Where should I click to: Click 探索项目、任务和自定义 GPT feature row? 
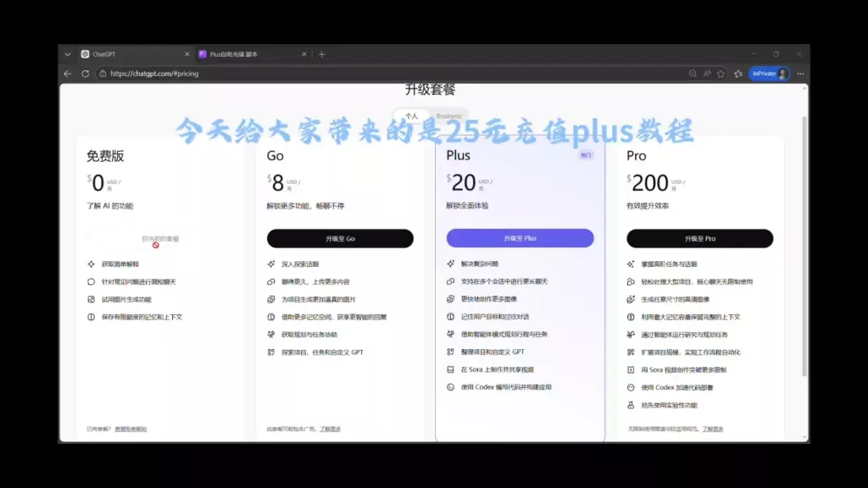point(315,352)
